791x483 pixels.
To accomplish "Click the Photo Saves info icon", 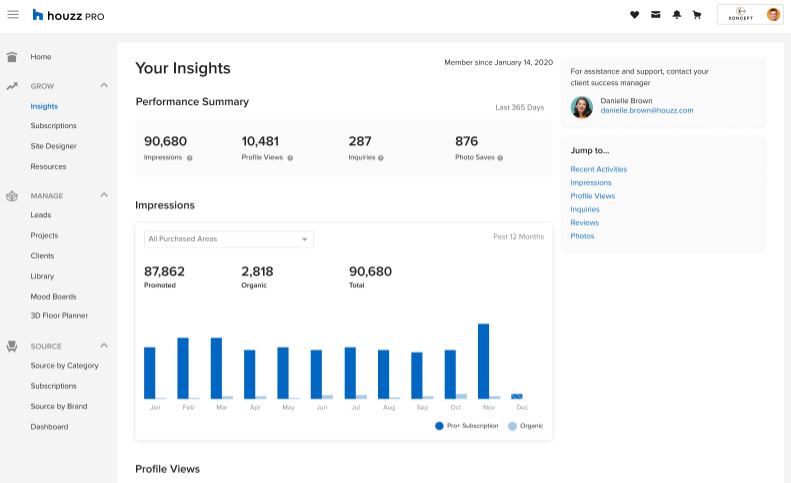I will click(500, 158).
